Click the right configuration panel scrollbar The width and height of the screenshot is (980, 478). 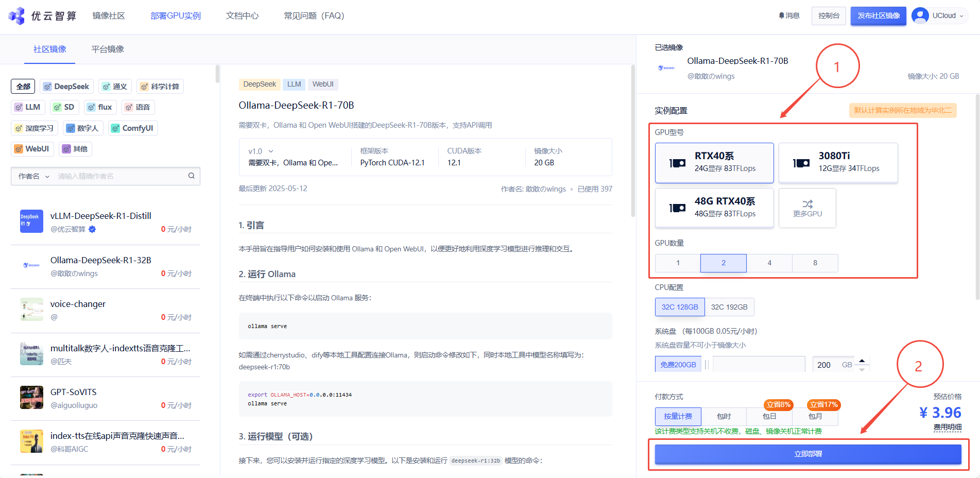[977, 197]
